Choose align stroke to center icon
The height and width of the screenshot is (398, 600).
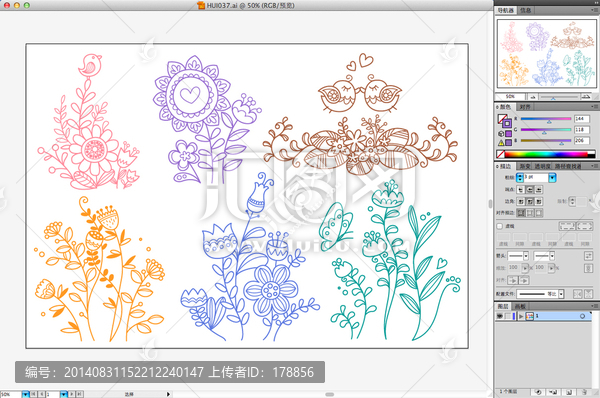click(521, 213)
